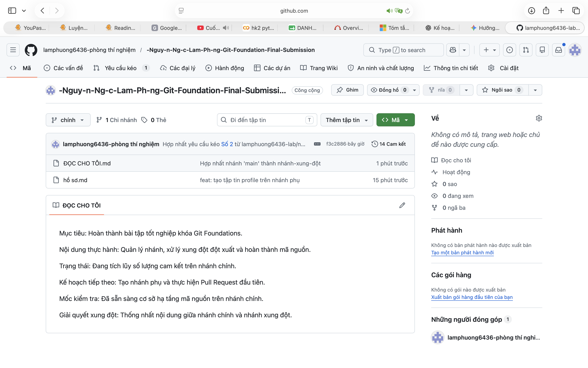Open the repository owner avatar next to title
This screenshot has height=368, width=588.
click(51, 90)
